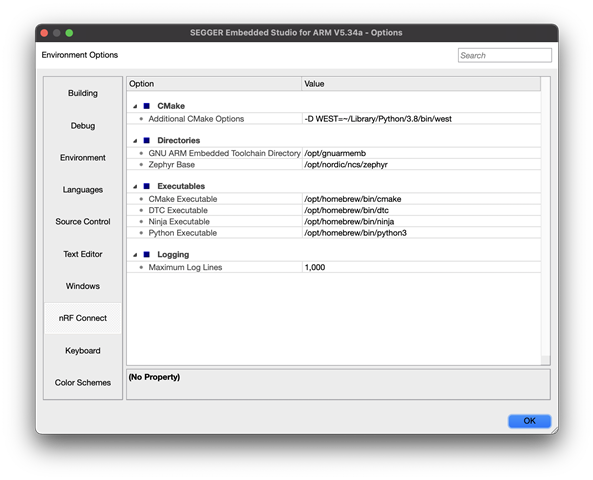Click the blue square icon beside Logging

point(147,255)
